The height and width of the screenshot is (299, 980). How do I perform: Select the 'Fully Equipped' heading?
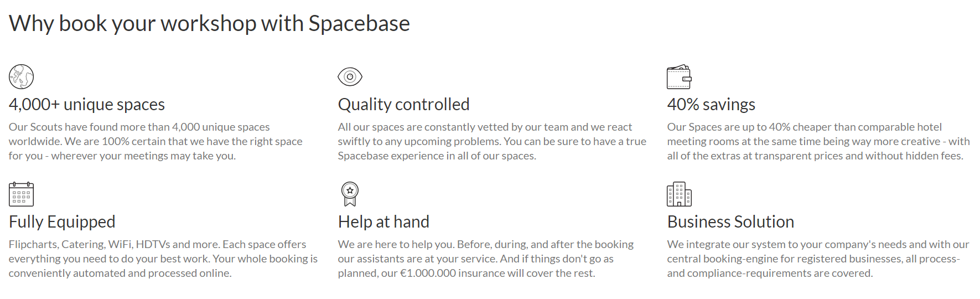point(62,221)
